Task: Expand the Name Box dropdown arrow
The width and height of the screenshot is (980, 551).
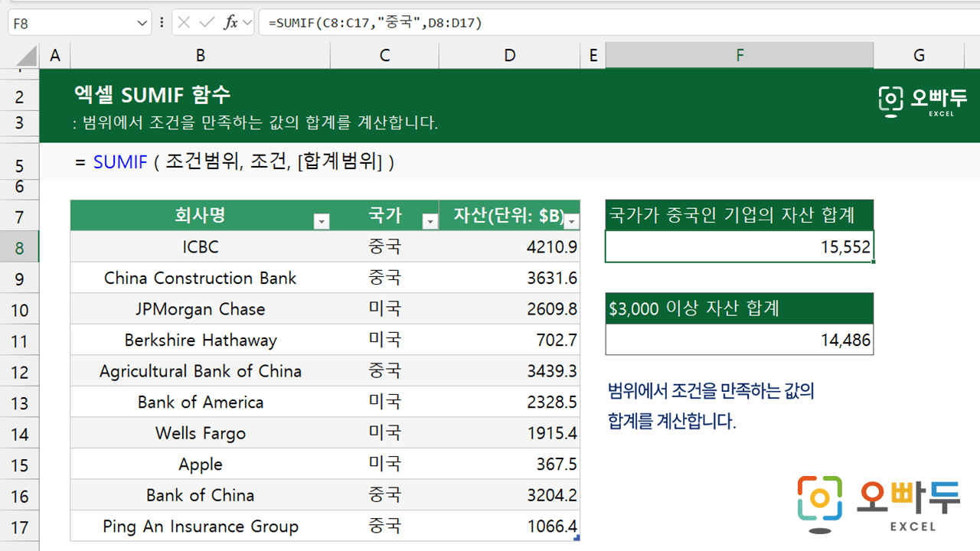Action: [142, 23]
